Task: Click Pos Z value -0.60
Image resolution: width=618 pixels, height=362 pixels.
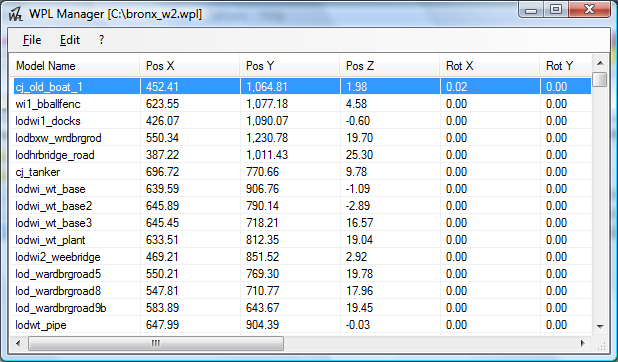Action: [x=358, y=121]
